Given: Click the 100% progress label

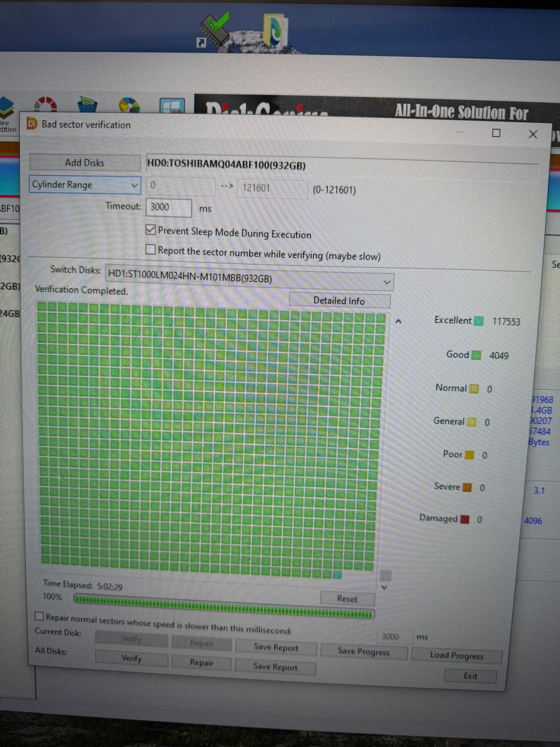Looking at the screenshot, I should click(52, 596).
